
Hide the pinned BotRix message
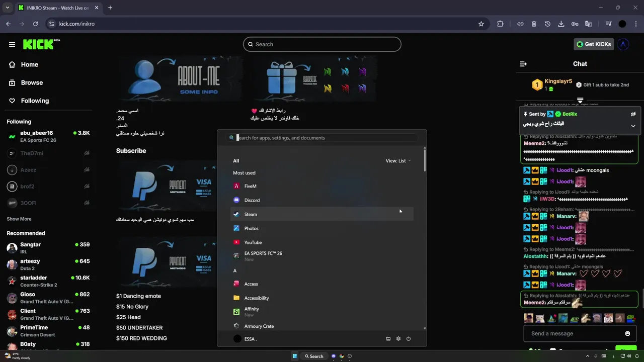pyautogui.click(x=633, y=114)
